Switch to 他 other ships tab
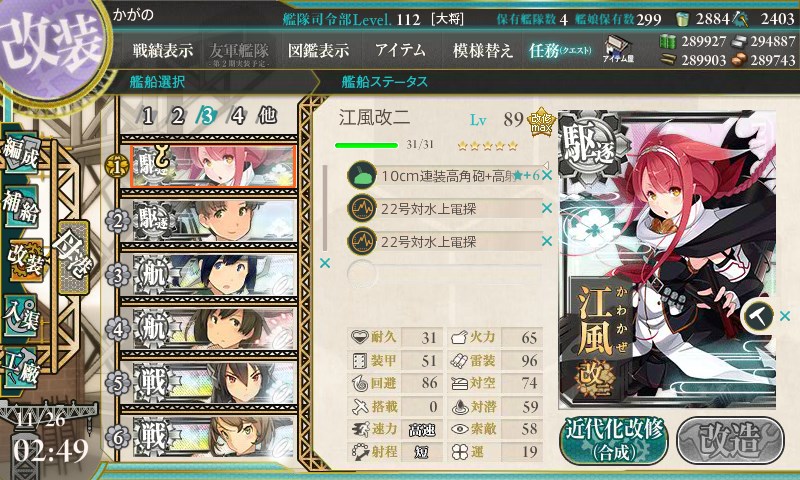This screenshot has height=480, width=800. pyautogui.click(x=267, y=116)
